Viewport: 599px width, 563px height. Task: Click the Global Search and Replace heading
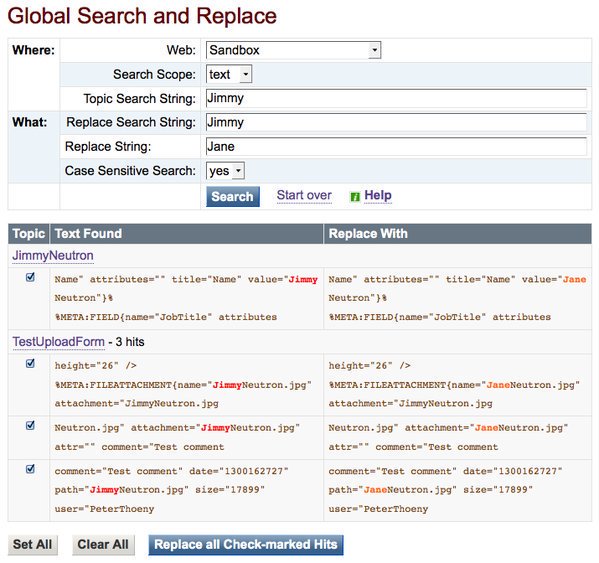pyautogui.click(x=142, y=16)
